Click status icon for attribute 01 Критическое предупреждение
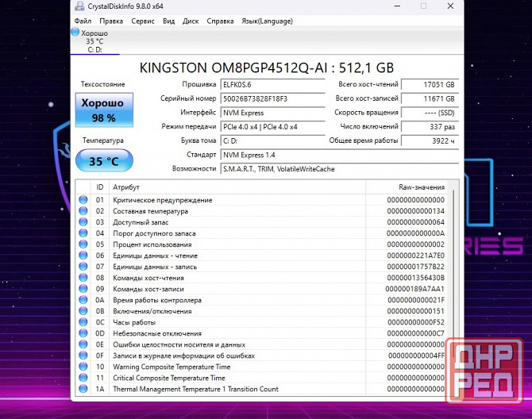Viewport: 532px width, 419px height. [83, 200]
